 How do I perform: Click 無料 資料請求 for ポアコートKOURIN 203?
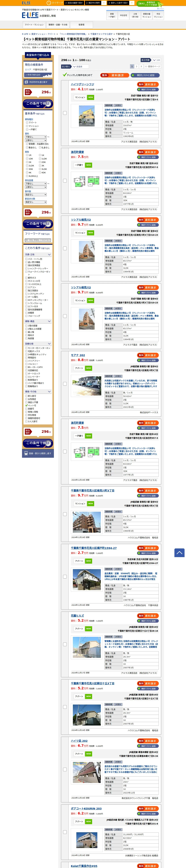148,808
